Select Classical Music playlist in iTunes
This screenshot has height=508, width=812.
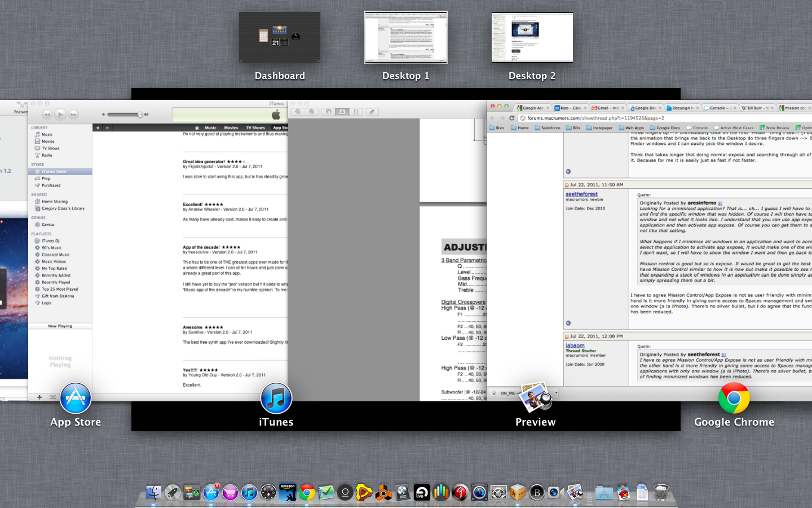[x=55, y=255]
